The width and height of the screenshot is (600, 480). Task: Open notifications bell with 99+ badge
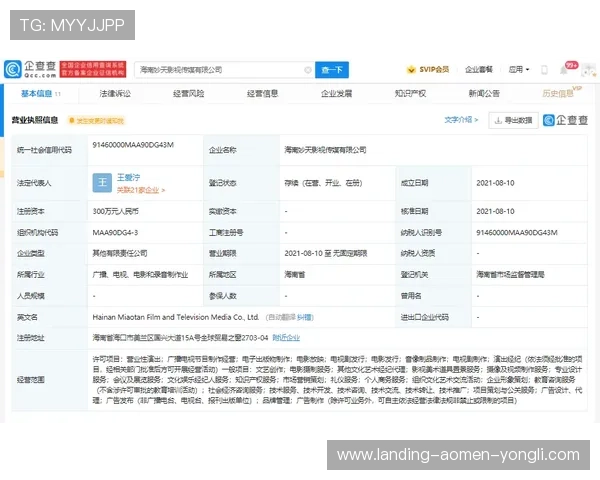[566, 69]
